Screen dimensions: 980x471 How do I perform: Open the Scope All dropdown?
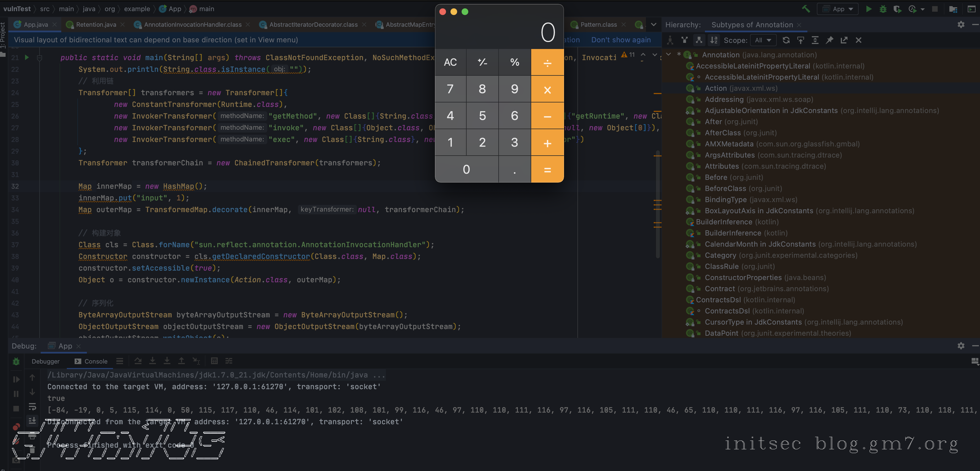(x=762, y=40)
